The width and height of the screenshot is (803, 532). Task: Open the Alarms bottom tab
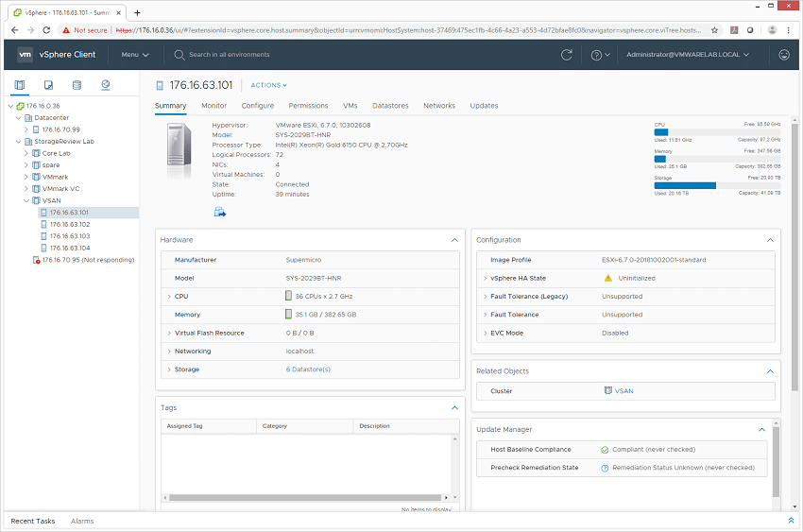pos(82,521)
